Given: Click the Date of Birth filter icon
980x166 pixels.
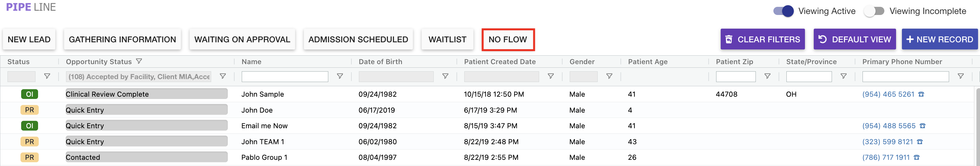Looking at the screenshot, I should [445, 76].
